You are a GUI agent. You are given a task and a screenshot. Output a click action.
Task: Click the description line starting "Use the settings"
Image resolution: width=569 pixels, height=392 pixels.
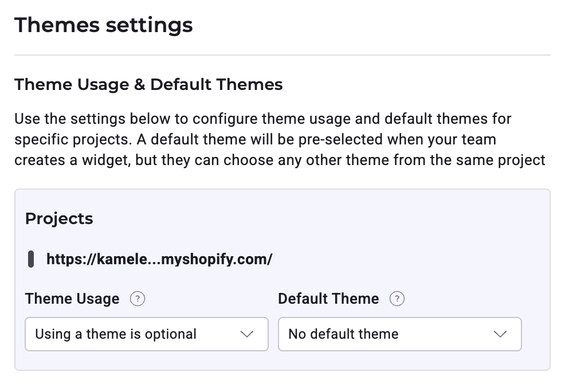coord(262,119)
